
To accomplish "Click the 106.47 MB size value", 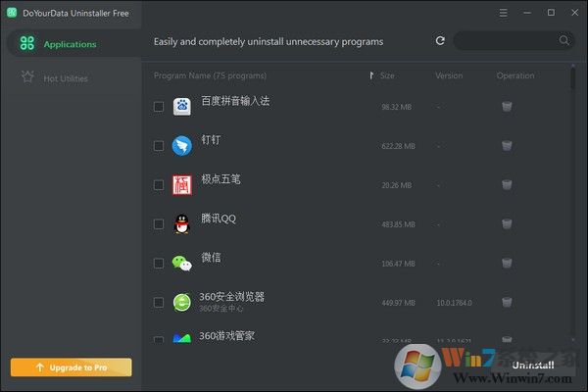I will [398, 264].
